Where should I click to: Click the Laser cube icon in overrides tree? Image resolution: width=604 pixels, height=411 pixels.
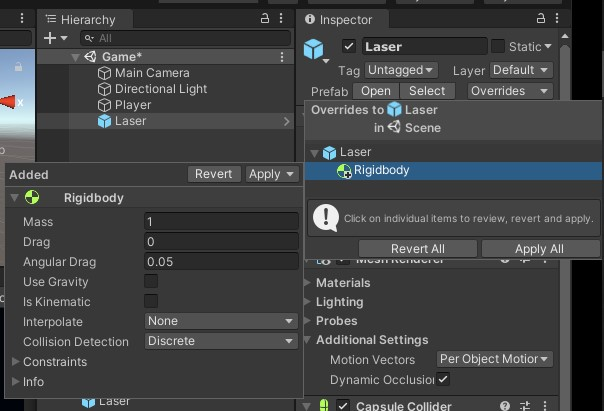pyautogui.click(x=329, y=153)
